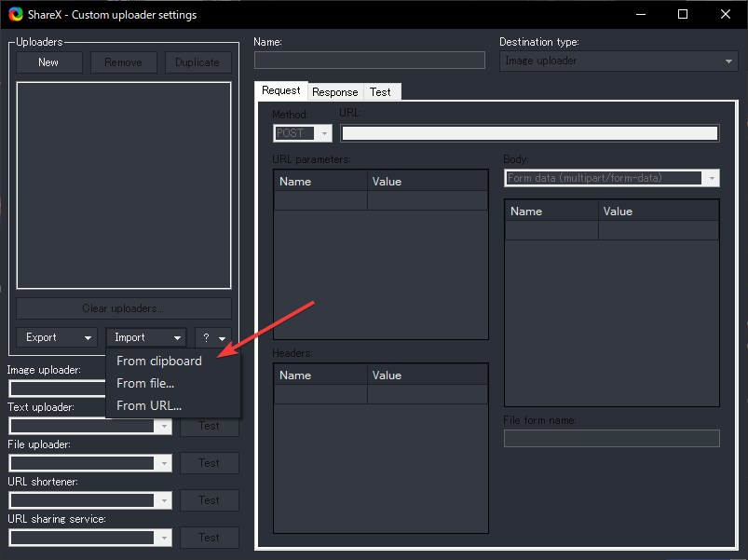This screenshot has width=748, height=560.
Task: Click the Clear uploaders button
Action: point(124,308)
